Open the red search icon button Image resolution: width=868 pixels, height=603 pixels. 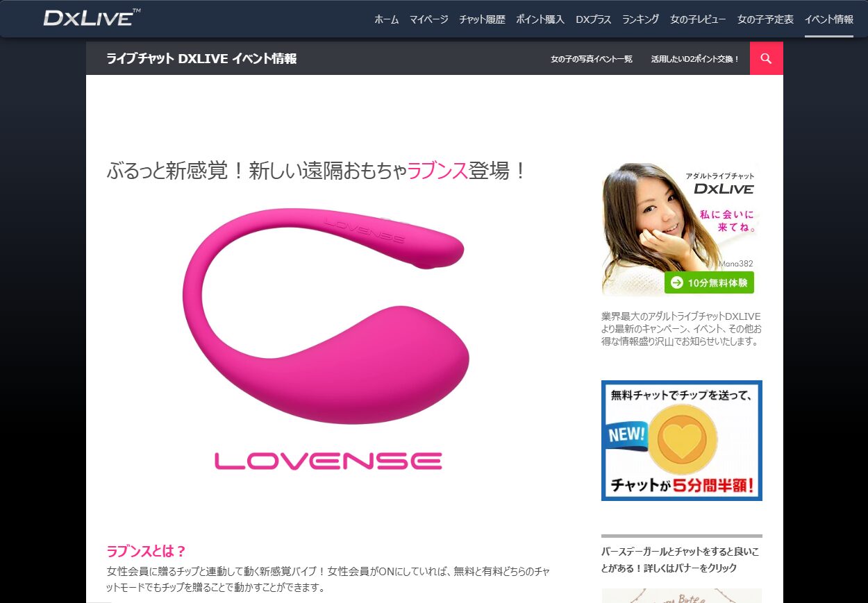click(x=767, y=58)
